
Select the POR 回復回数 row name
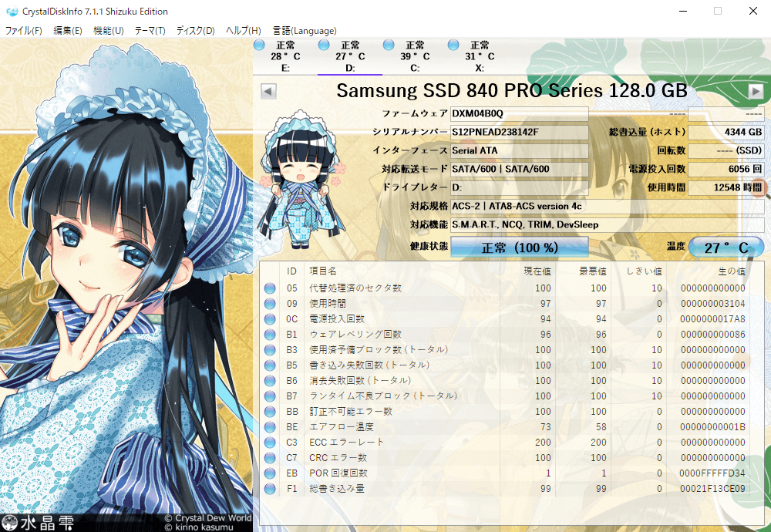click(x=338, y=473)
